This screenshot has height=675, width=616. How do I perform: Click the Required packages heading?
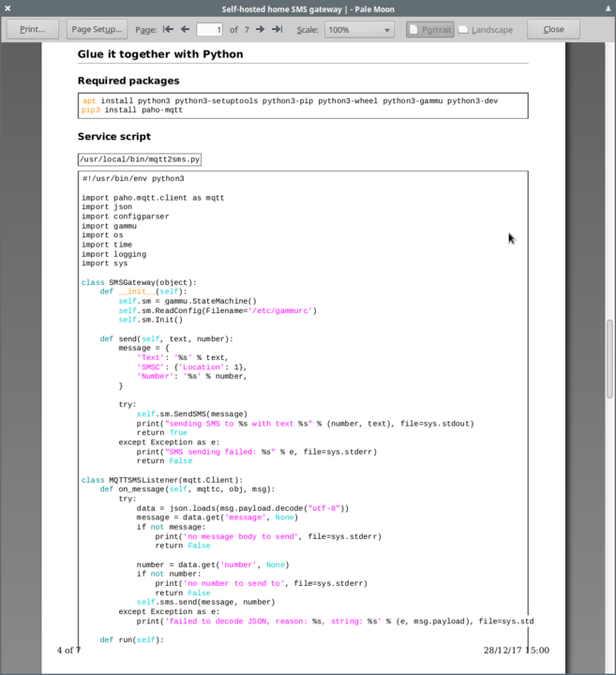[128, 81]
